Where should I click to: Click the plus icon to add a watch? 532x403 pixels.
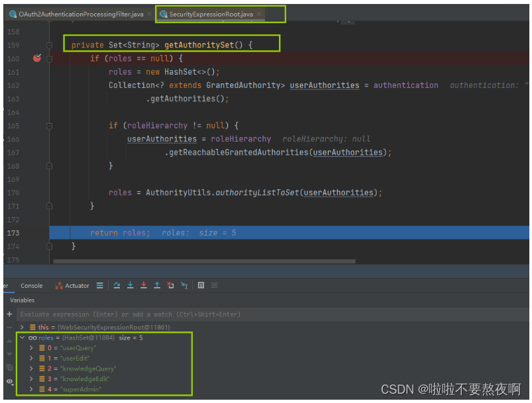click(x=9, y=314)
